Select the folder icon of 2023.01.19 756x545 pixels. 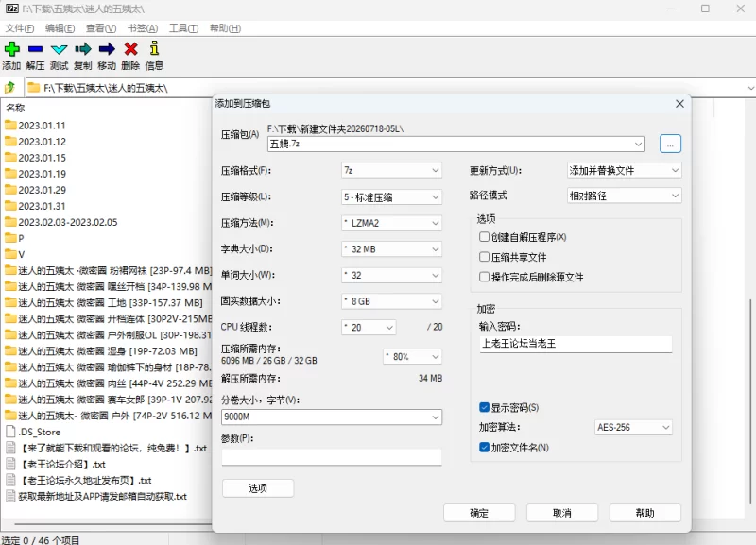coord(10,174)
